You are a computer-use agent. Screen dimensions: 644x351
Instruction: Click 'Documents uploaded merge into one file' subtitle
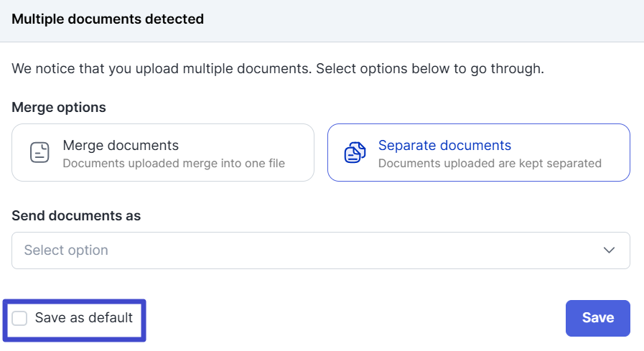(x=174, y=164)
